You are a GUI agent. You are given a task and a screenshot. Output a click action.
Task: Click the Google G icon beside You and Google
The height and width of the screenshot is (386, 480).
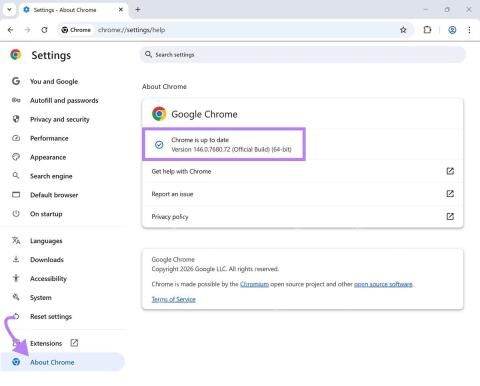(x=16, y=81)
